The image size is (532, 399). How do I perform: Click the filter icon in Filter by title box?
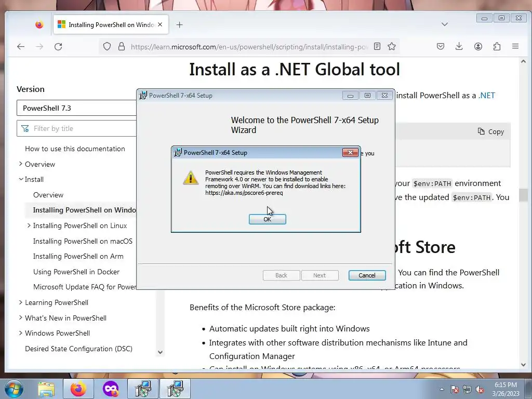[x=25, y=129]
